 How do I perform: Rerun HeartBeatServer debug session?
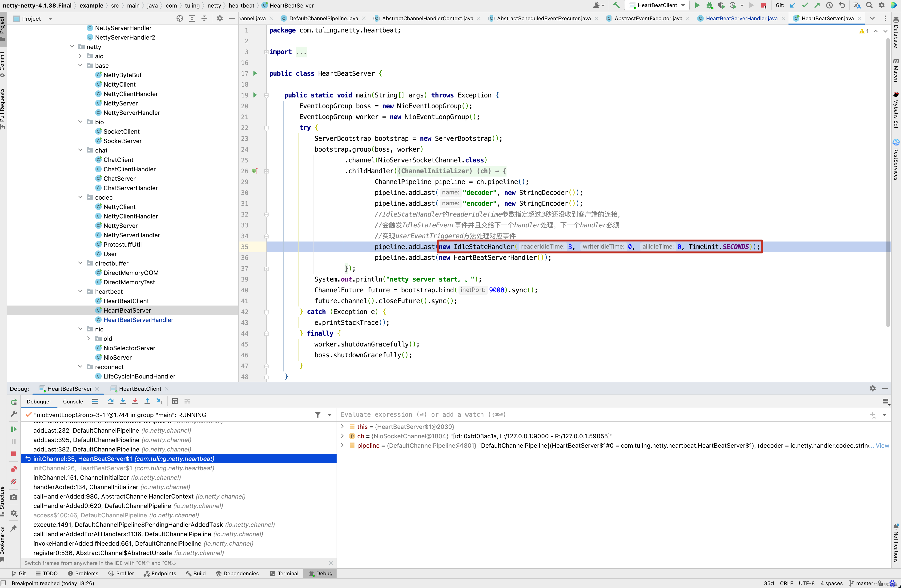pos(14,402)
